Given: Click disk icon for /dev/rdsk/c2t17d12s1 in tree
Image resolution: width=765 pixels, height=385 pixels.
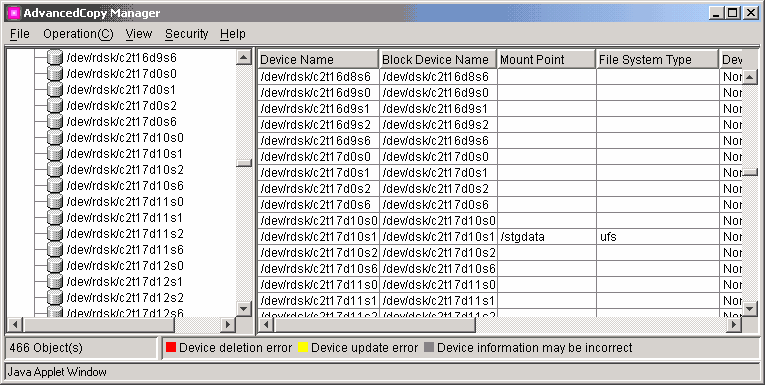Looking at the screenshot, I should pos(55,282).
